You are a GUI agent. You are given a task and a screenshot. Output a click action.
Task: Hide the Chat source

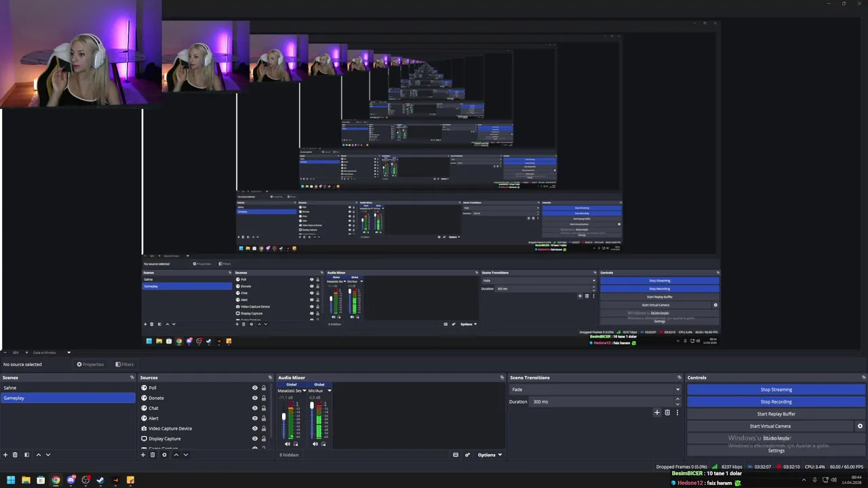click(255, 408)
